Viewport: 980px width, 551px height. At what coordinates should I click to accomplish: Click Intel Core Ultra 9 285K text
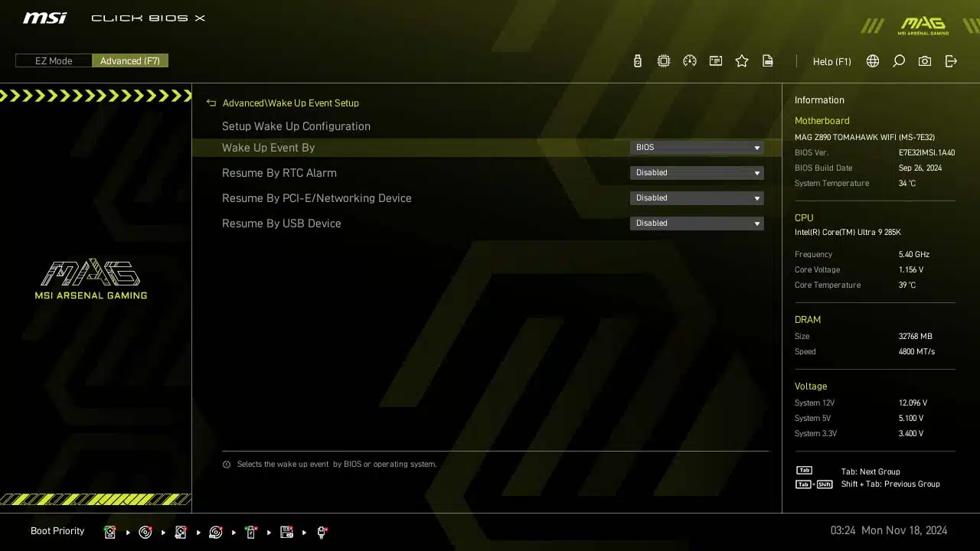coord(848,233)
